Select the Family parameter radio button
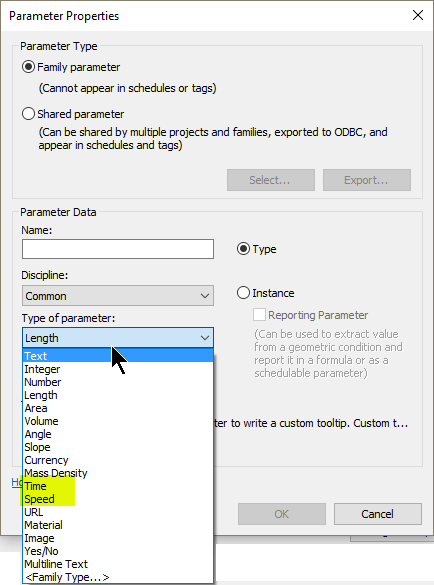The height and width of the screenshot is (585, 434). [28, 67]
